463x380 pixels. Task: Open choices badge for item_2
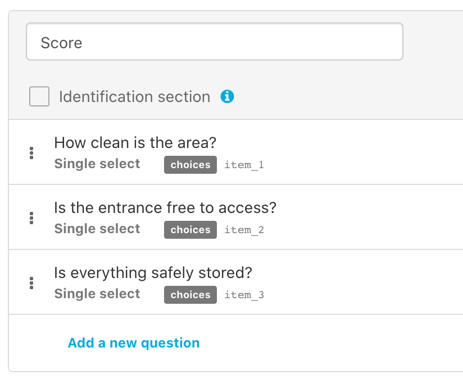pyautogui.click(x=190, y=230)
